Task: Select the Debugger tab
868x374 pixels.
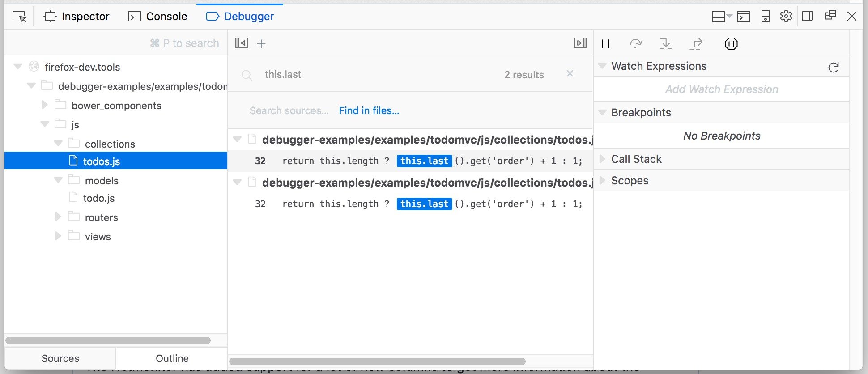Action: tap(240, 17)
